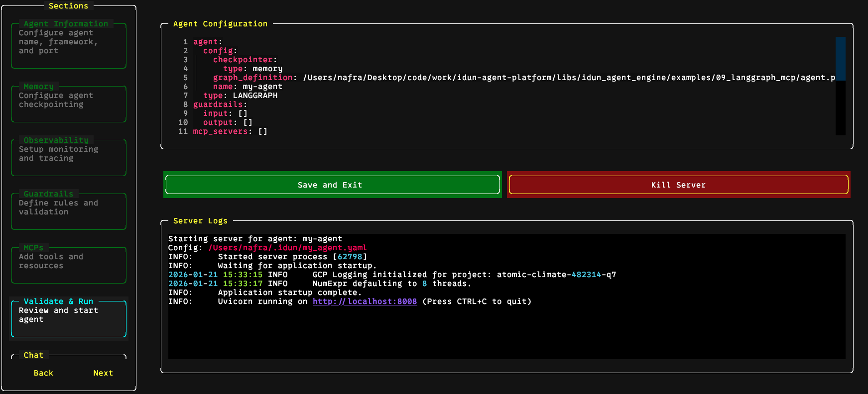Click the 'guardrails:' config line
Image resolution: width=868 pixels, height=394 pixels.
pyautogui.click(x=220, y=104)
